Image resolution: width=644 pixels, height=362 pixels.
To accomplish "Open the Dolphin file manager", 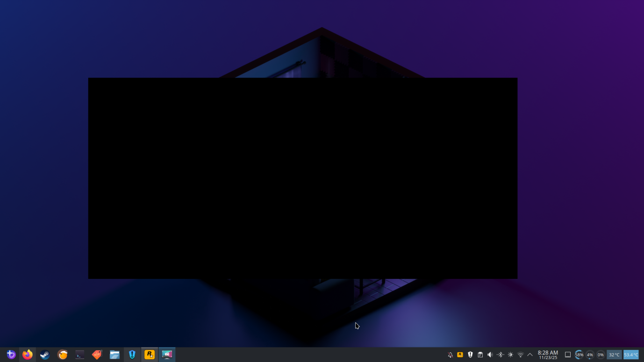I will pyautogui.click(x=114, y=355).
